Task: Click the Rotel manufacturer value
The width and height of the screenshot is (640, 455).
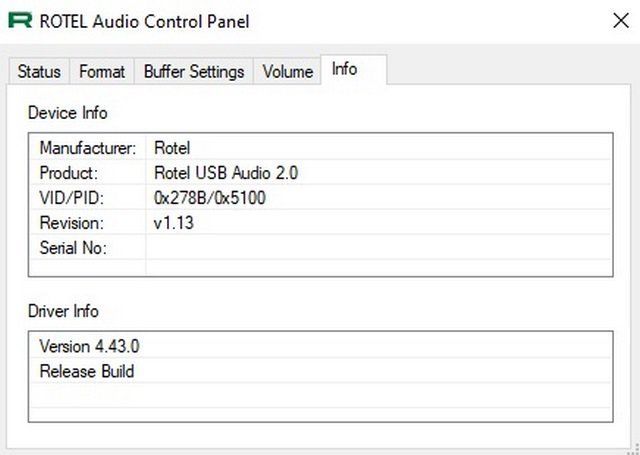Action: (172, 148)
